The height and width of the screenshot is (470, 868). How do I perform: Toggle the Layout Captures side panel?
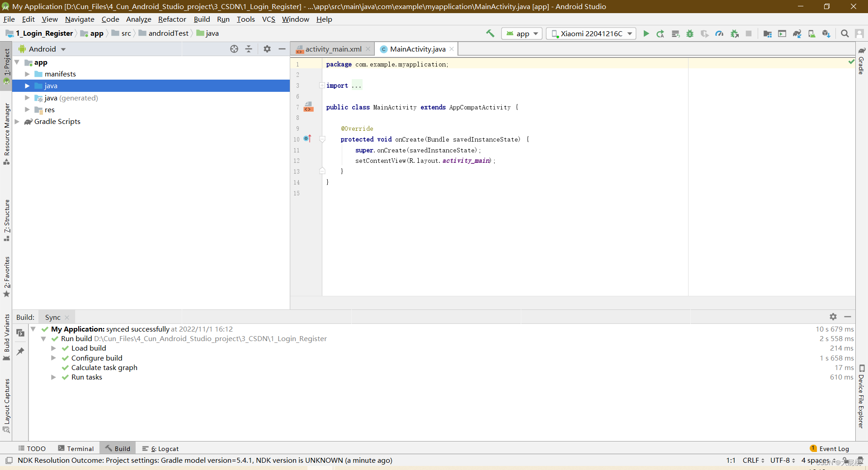point(6,406)
